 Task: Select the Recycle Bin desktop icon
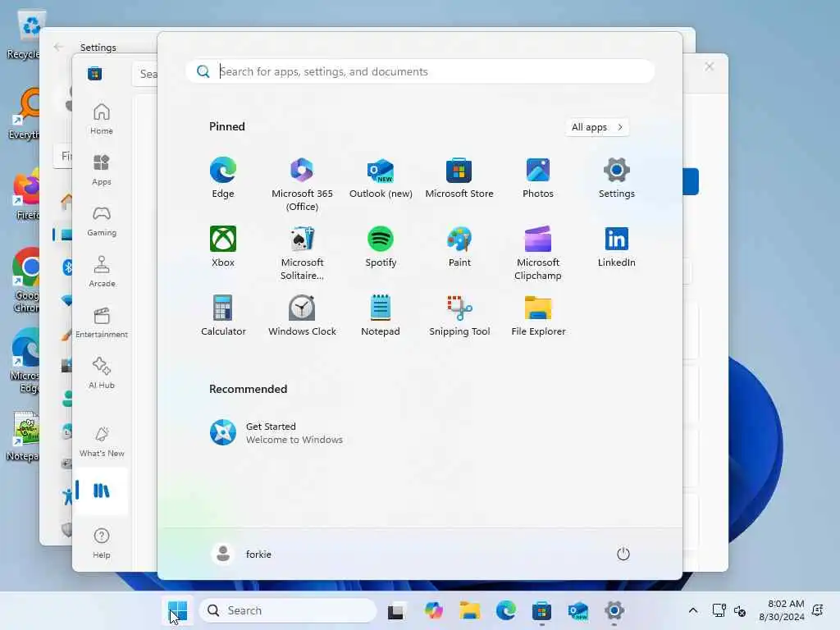pos(22,35)
